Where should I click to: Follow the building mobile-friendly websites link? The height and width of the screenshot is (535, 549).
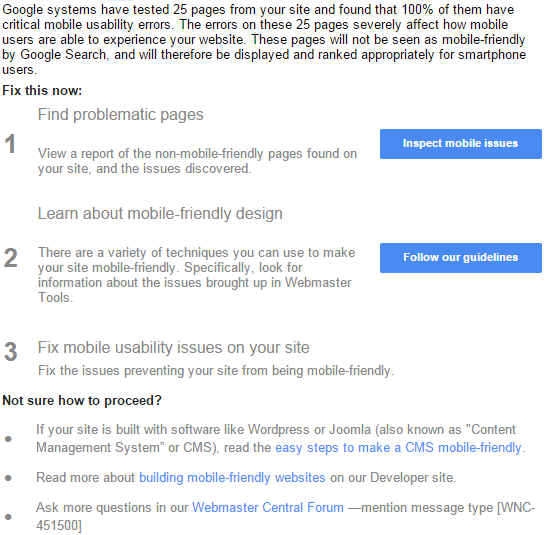[232, 478]
